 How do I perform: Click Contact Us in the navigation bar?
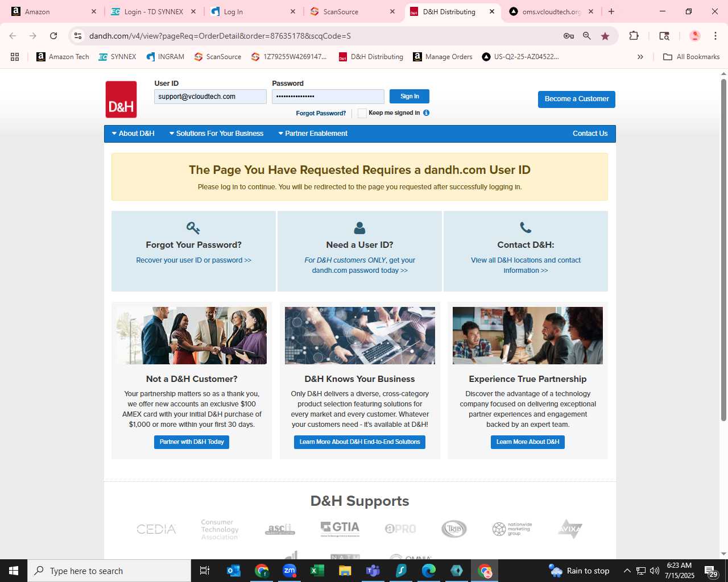click(590, 134)
